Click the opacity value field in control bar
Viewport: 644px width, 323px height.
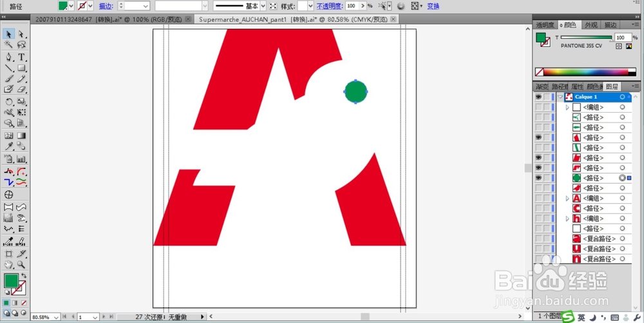[x=352, y=6]
